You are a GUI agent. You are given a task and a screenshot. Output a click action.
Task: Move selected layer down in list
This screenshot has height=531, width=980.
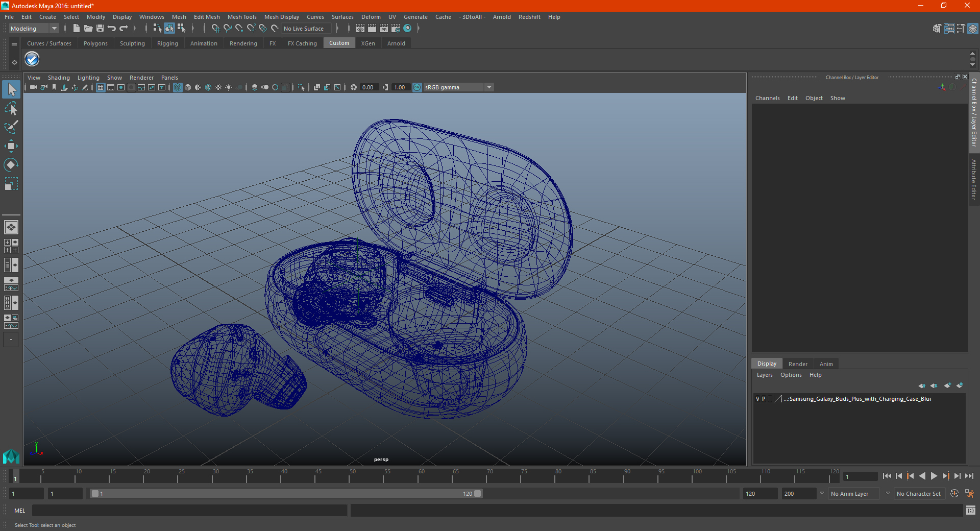click(x=934, y=385)
